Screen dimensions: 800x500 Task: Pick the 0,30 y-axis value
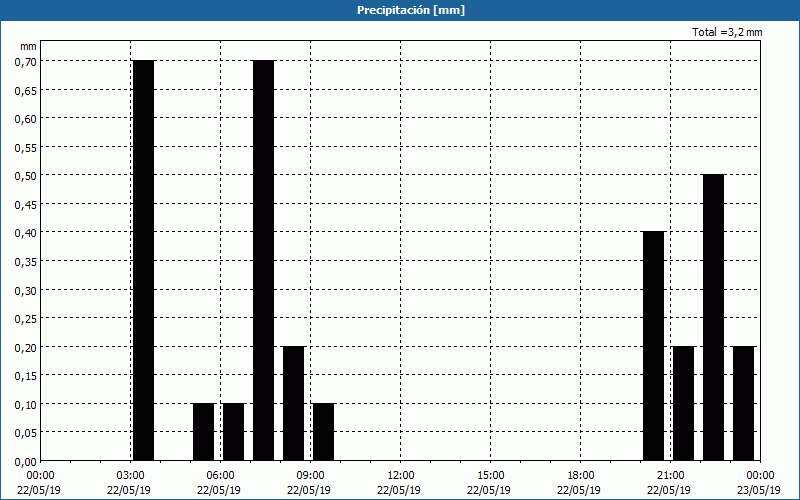[x=24, y=290]
